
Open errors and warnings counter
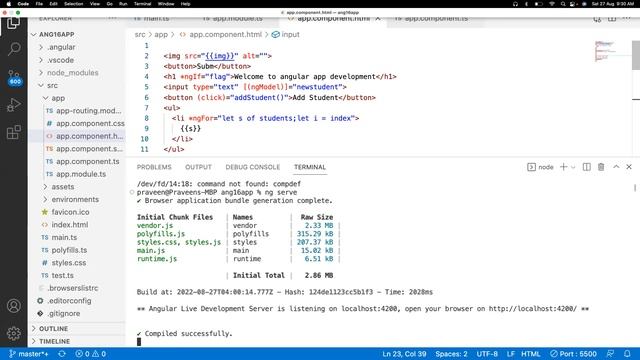coord(91,354)
